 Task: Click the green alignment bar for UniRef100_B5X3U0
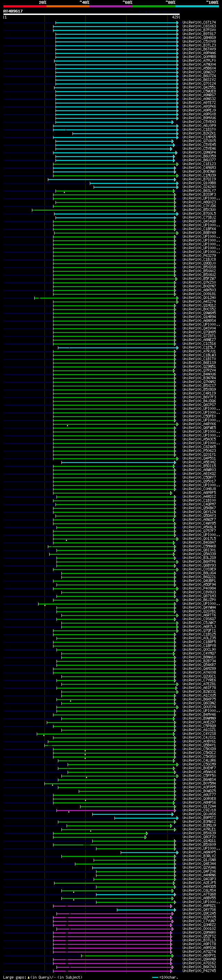[x=104, y=210]
